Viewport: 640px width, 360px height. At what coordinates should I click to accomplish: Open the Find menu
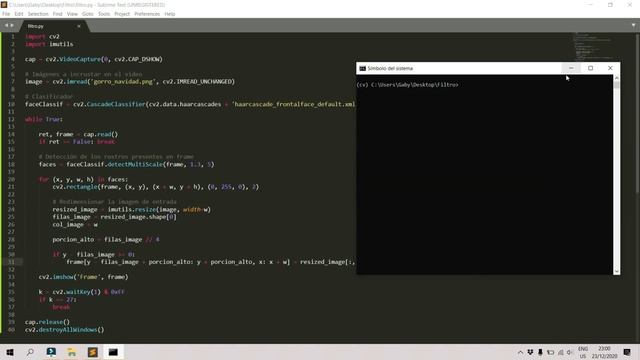pyautogui.click(x=58, y=14)
